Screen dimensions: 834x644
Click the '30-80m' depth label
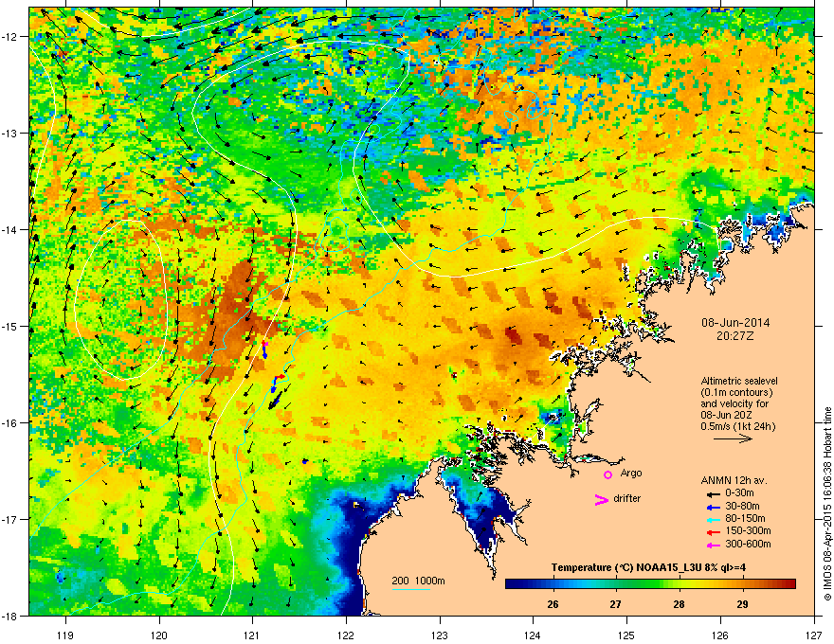point(742,506)
